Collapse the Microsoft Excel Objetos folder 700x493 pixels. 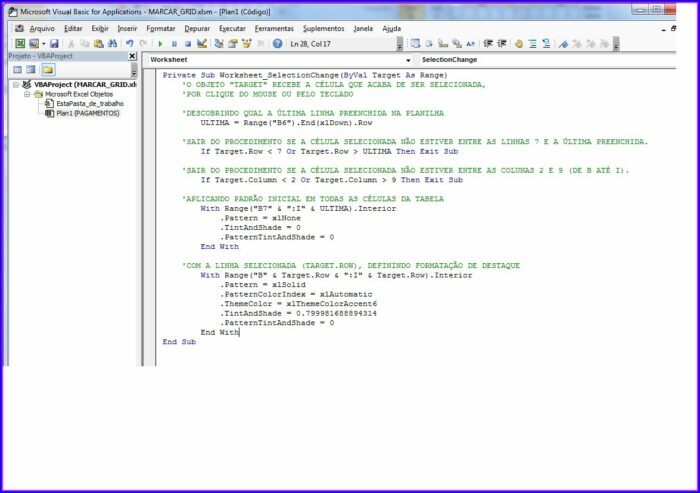tap(27, 94)
